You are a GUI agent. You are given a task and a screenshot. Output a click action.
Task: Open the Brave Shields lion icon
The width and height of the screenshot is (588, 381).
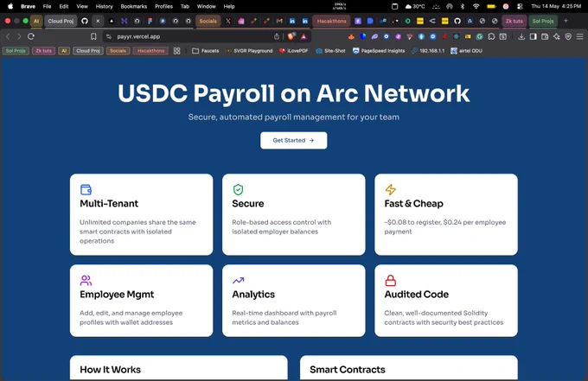[x=291, y=36]
